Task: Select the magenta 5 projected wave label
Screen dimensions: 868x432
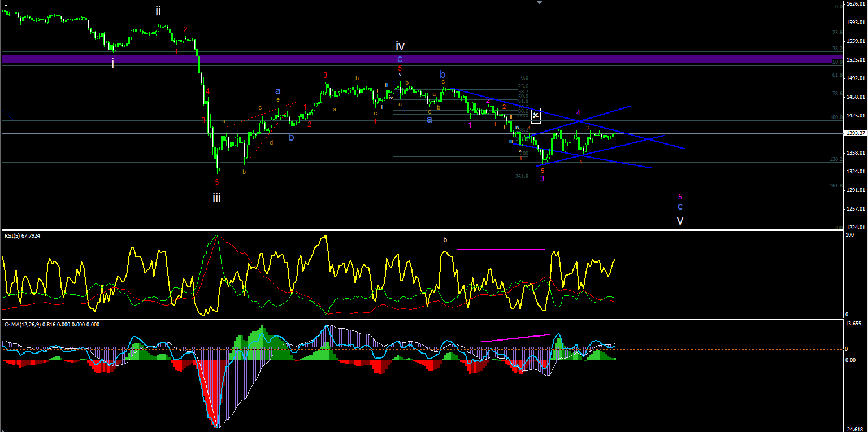Action: 680,197
